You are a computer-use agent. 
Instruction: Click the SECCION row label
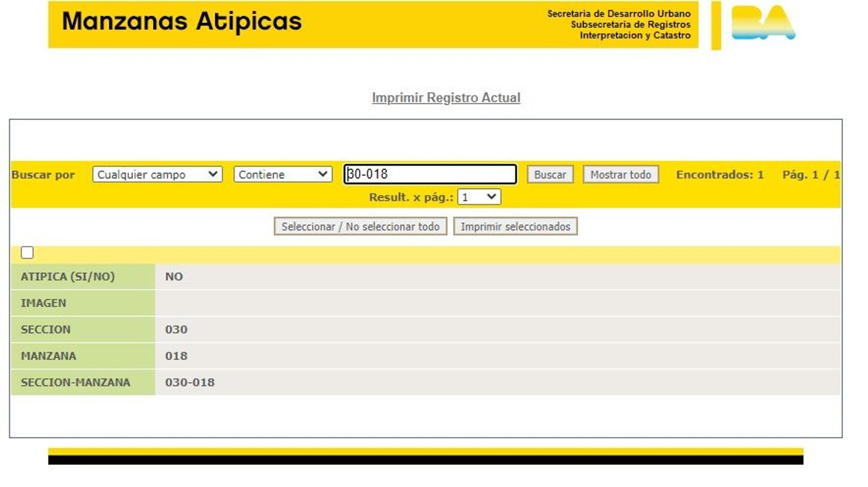tap(46, 330)
